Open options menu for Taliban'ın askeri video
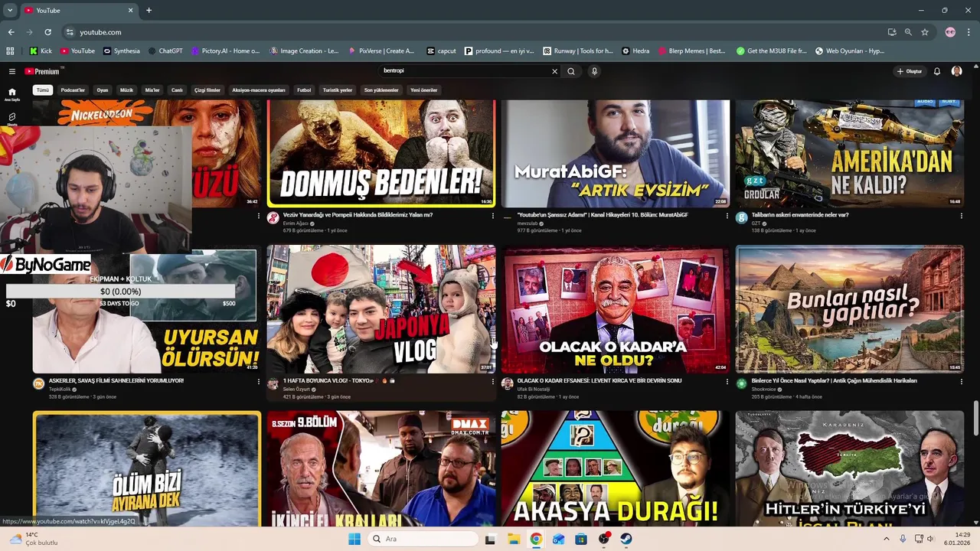Viewport: 980px width, 551px height. pos(961,216)
